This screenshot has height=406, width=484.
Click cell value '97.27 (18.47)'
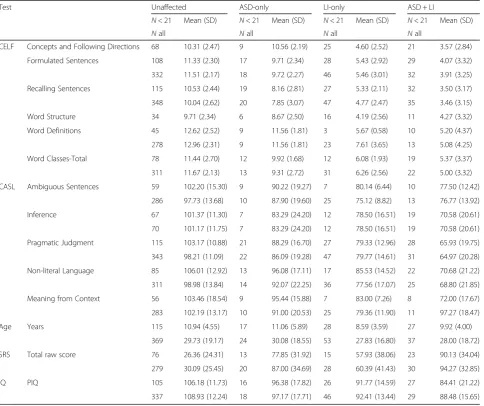pyautogui.click(x=459, y=313)
